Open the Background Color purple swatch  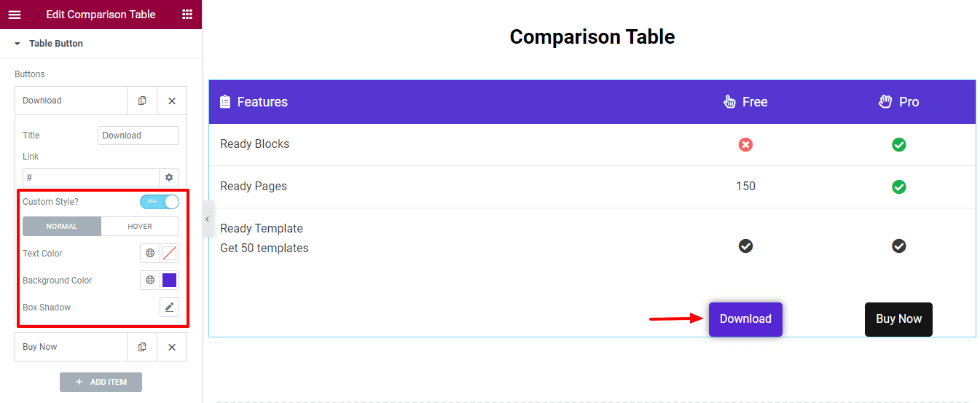169,281
